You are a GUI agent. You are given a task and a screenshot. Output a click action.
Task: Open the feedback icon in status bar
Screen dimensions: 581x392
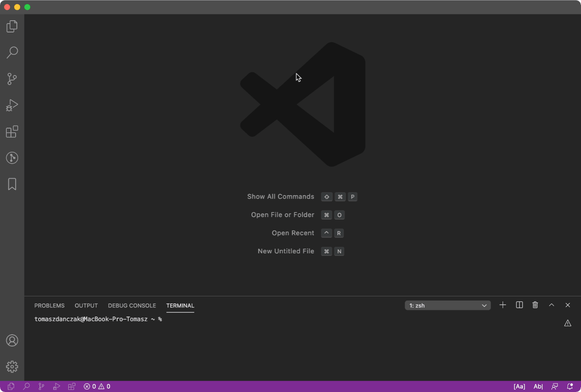coord(555,386)
